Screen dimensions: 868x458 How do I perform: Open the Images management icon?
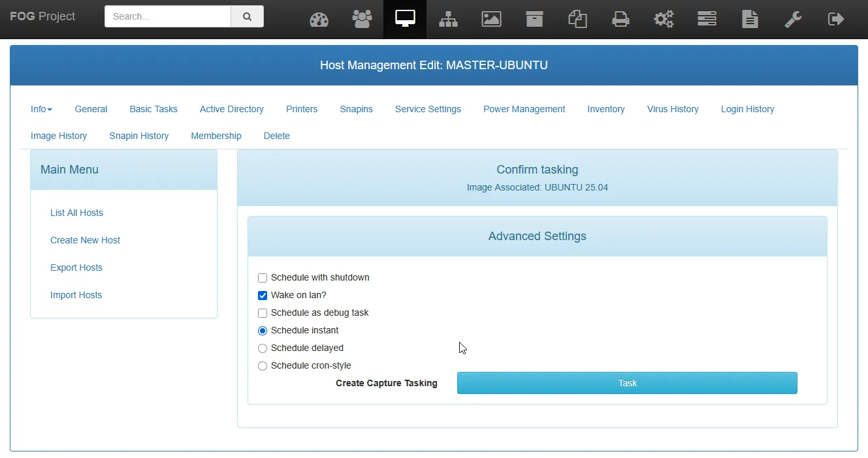click(491, 20)
